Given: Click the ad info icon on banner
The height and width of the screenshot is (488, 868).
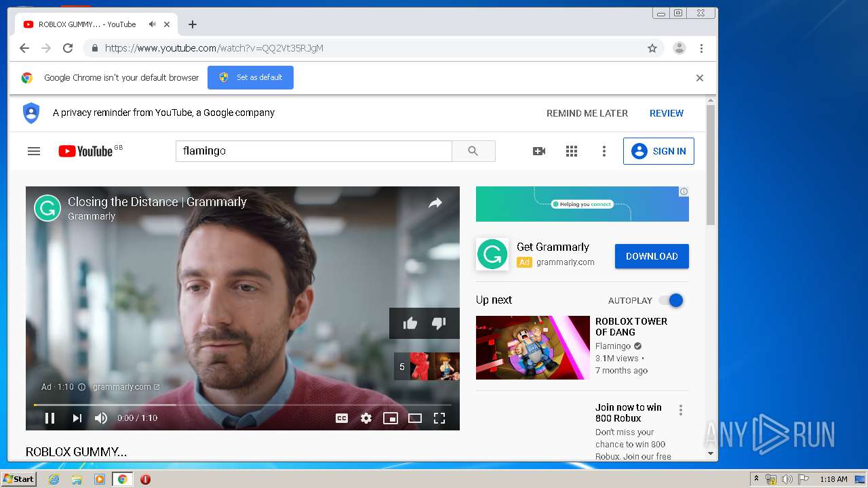Looking at the screenshot, I should (x=684, y=192).
